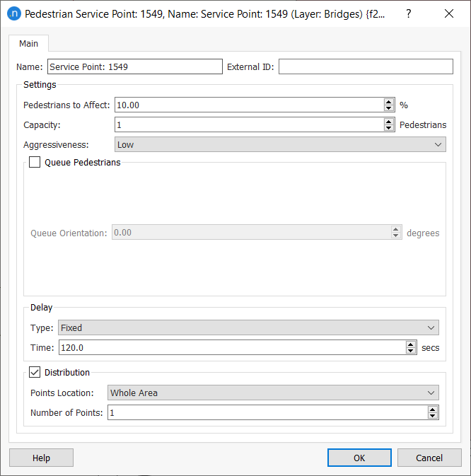Expand the Delay Type dropdown
This screenshot has height=476, width=471.
coord(248,327)
